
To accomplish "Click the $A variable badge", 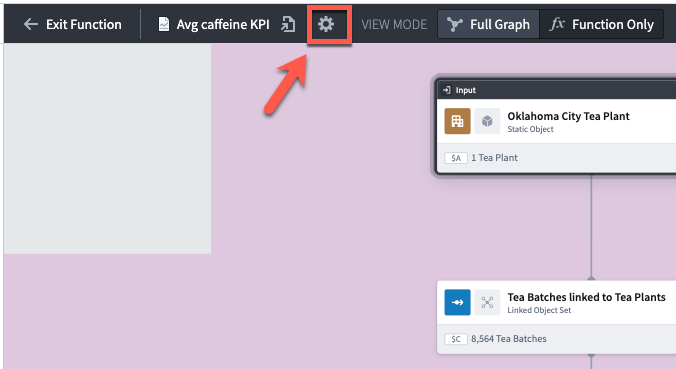I will coord(456,158).
